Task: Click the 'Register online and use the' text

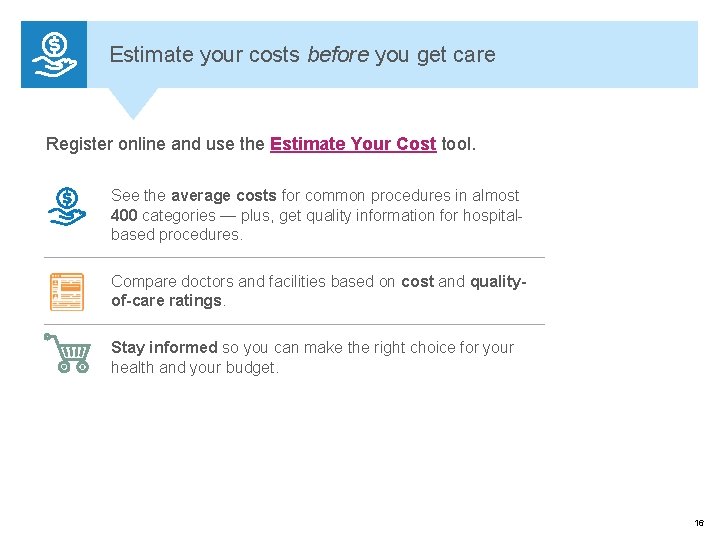Action: pos(155,144)
